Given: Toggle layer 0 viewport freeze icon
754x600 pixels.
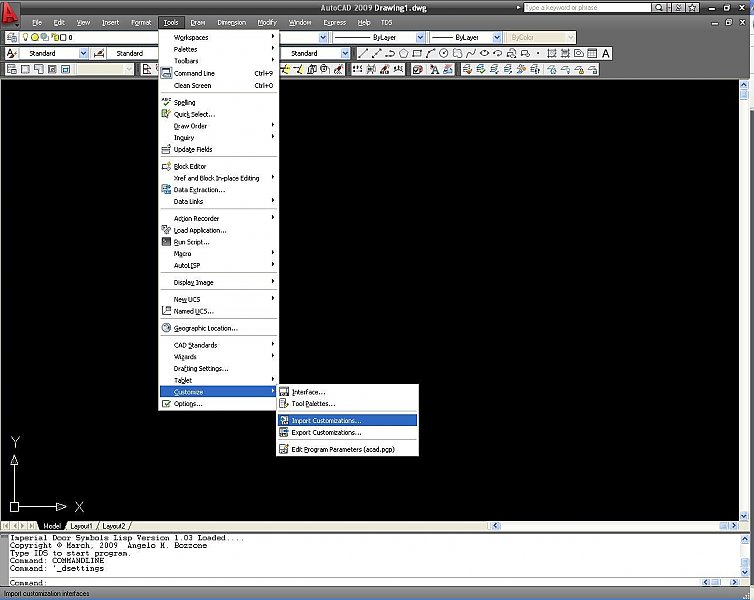Looking at the screenshot, I should tap(45, 37).
